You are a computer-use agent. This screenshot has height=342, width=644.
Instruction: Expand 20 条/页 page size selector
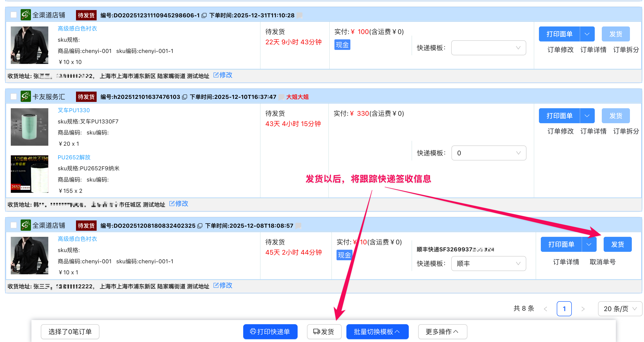620,309
